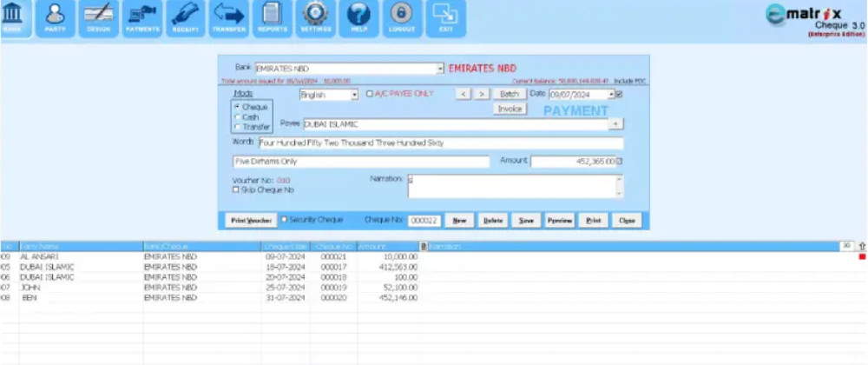This screenshot has height=365, width=868.
Task: Click the Five Dirhams Only field
Action: point(361,162)
